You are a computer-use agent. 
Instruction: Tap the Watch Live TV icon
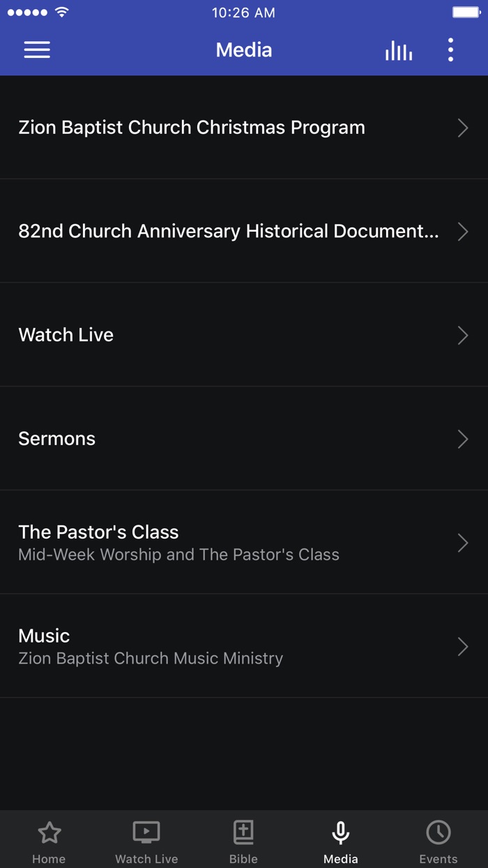click(146, 832)
